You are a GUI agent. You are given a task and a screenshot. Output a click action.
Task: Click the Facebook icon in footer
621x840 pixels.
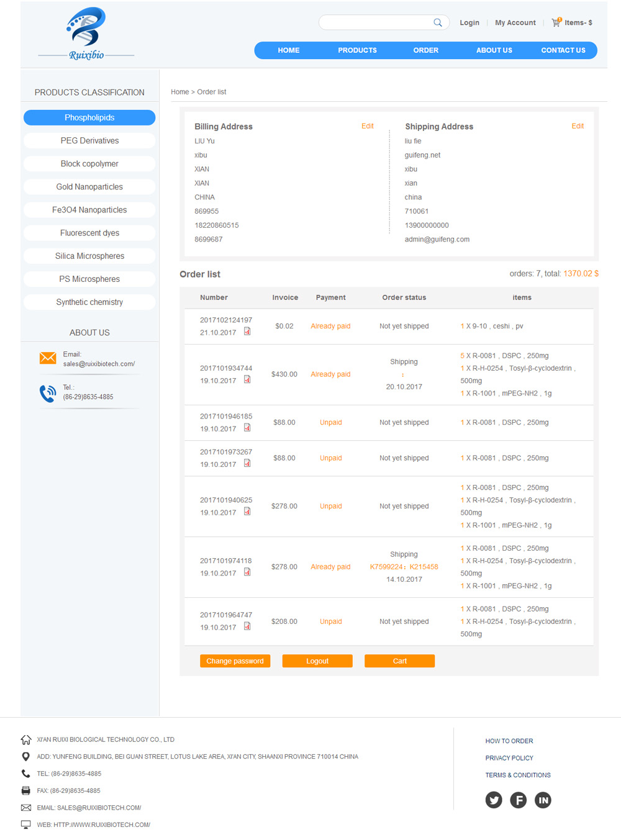click(x=519, y=800)
